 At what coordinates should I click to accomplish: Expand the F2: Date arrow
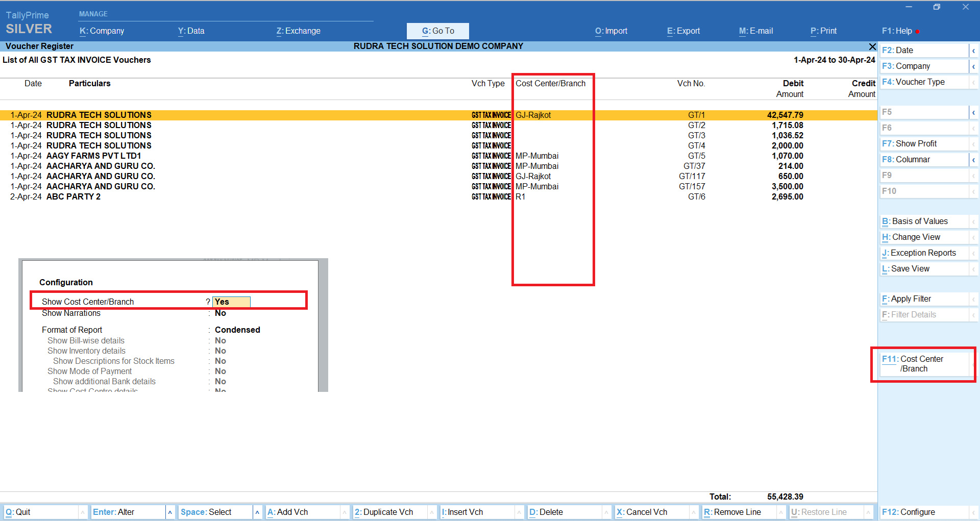[x=973, y=51]
